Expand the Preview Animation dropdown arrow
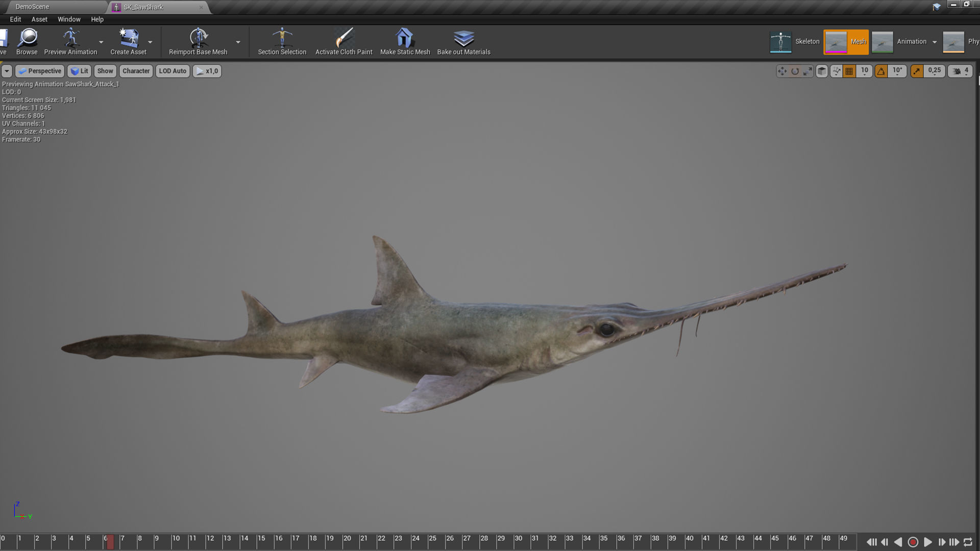 (x=101, y=42)
